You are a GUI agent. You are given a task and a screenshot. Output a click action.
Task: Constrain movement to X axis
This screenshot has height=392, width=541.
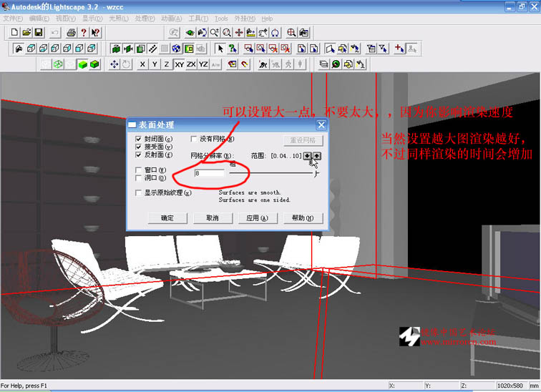[142, 64]
